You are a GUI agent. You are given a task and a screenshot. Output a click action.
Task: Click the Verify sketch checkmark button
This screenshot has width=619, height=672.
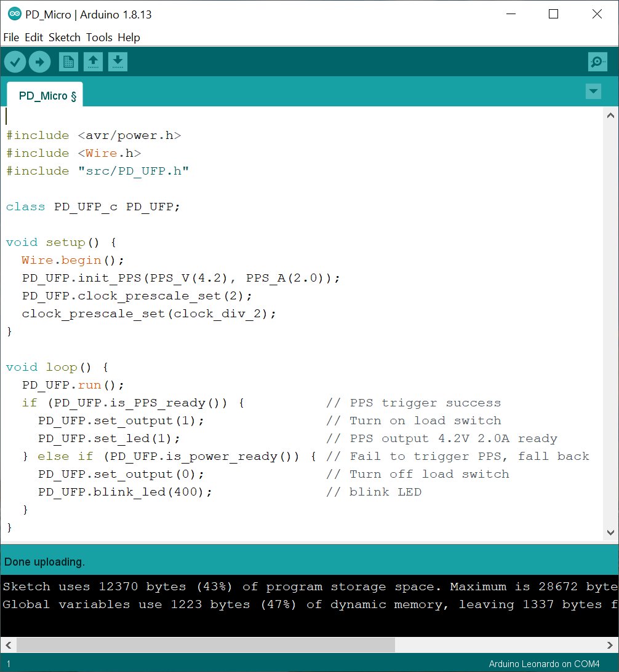[15, 61]
